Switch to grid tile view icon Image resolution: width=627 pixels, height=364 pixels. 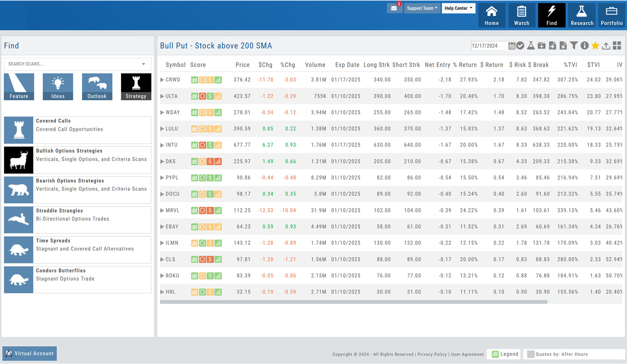[x=617, y=46]
